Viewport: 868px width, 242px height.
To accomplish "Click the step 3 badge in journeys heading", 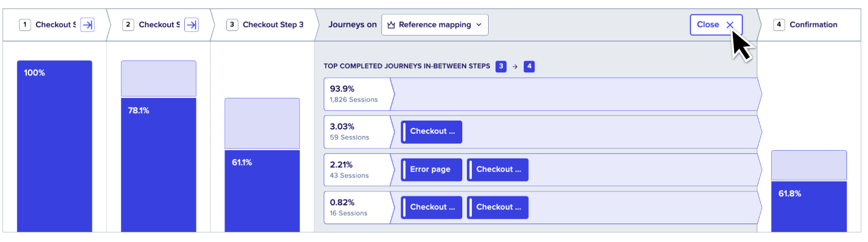I will [501, 66].
